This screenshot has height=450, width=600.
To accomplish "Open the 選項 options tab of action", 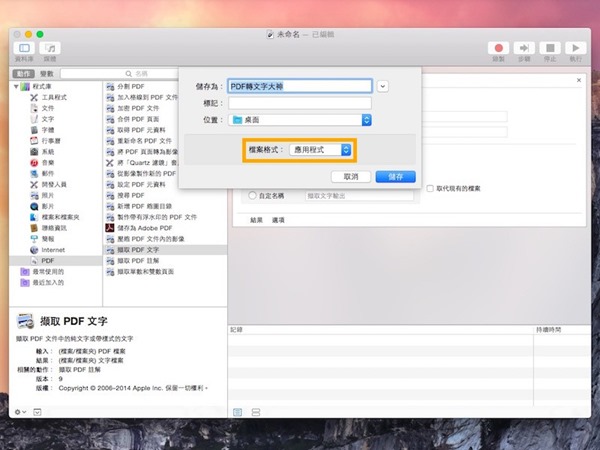I will [278, 220].
